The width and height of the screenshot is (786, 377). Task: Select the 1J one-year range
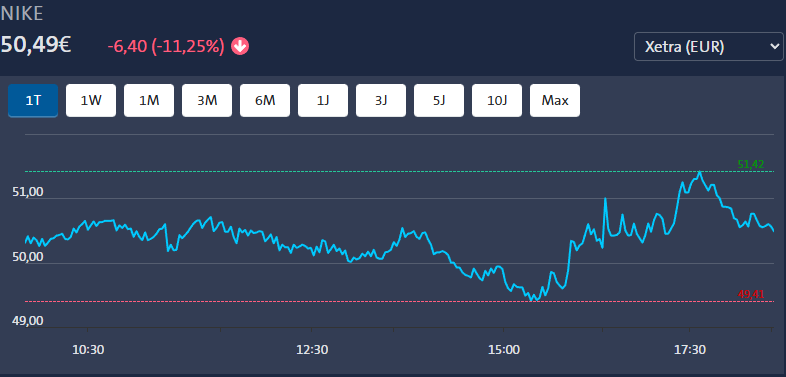[x=323, y=100]
